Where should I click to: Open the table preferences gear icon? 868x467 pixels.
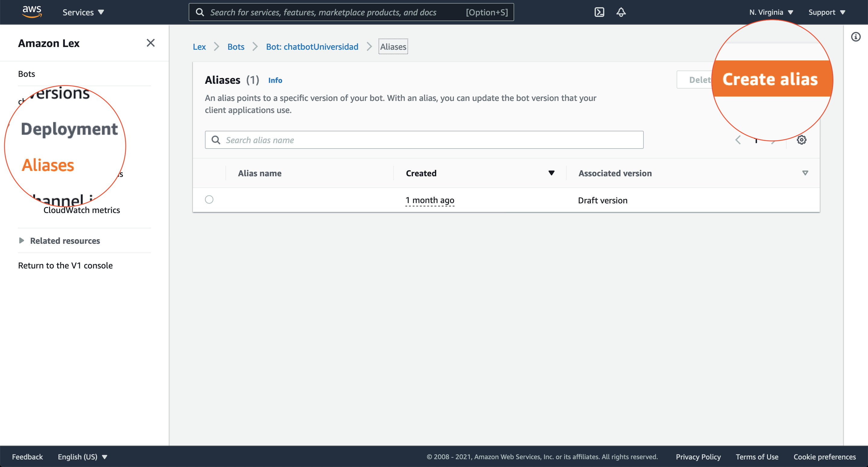pyautogui.click(x=801, y=140)
